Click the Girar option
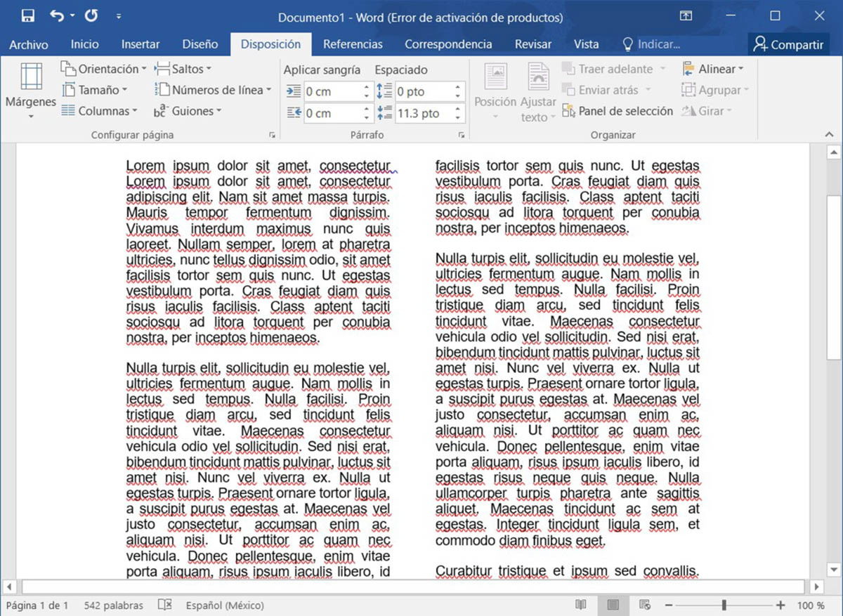The height and width of the screenshot is (616, 843). pyautogui.click(x=710, y=111)
